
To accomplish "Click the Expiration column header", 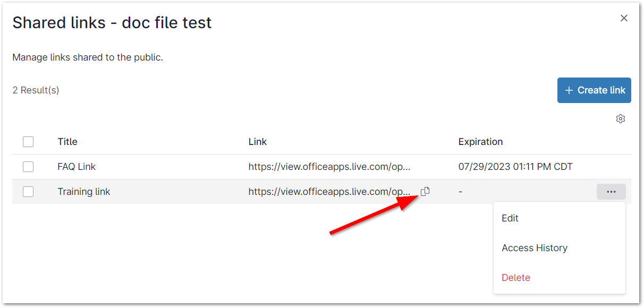I will [480, 142].
